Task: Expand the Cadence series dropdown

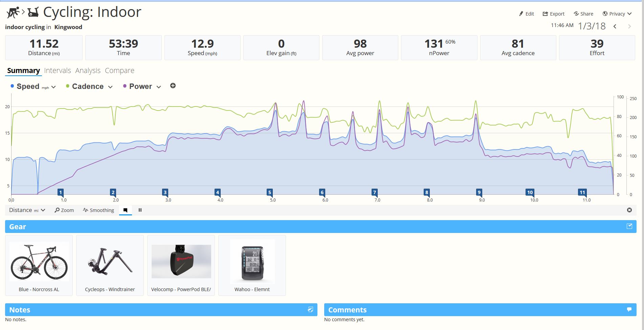Action: pos(110,87)
